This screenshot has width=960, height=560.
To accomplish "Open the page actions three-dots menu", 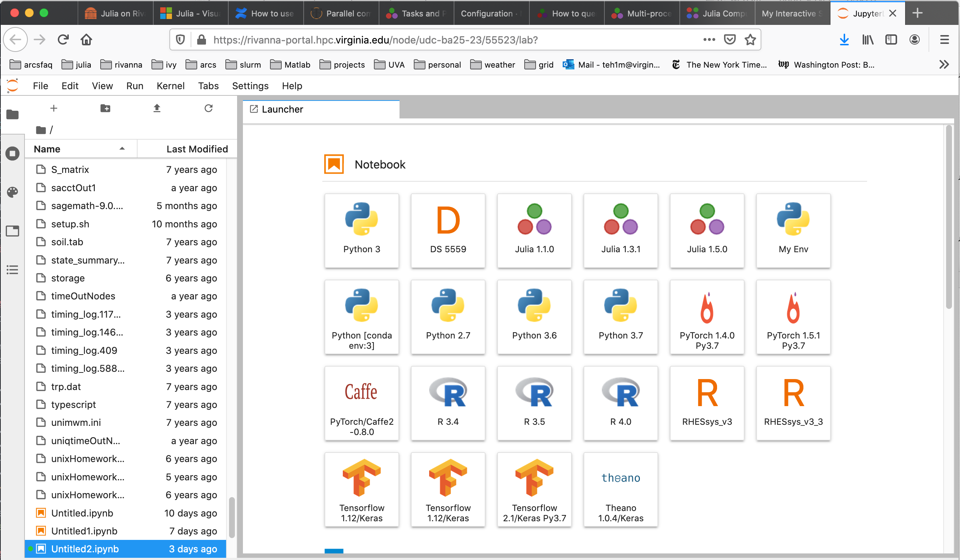I will (709, 39).
